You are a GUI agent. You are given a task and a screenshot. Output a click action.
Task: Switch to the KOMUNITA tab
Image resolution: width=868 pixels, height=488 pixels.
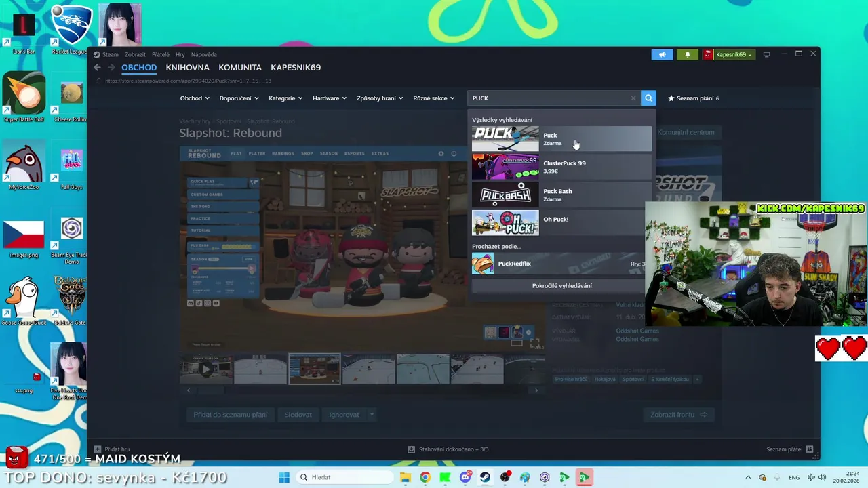click(240, 68)
